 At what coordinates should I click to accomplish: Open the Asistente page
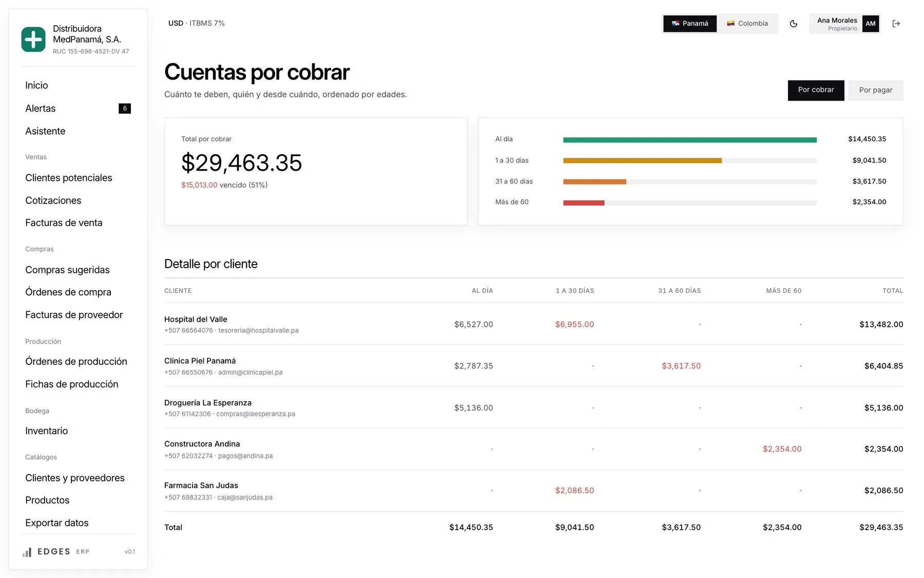coord(45,131)
